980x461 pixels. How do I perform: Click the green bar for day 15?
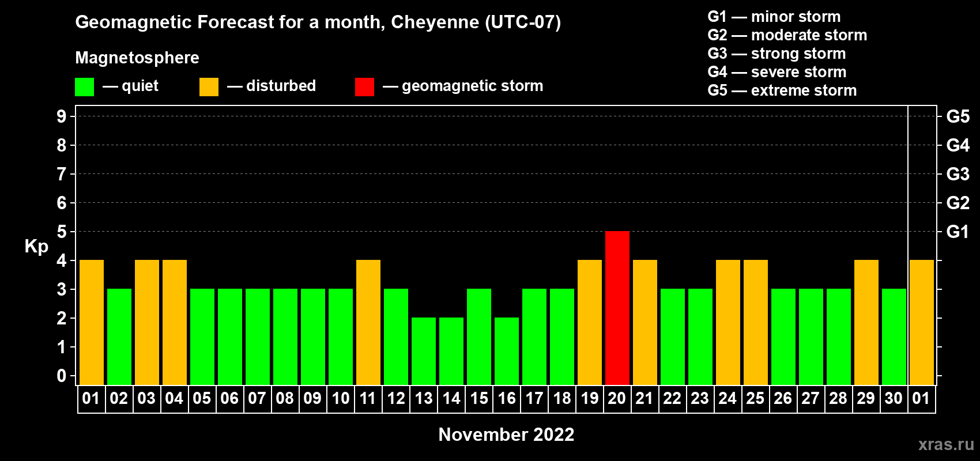pos(479,337)
